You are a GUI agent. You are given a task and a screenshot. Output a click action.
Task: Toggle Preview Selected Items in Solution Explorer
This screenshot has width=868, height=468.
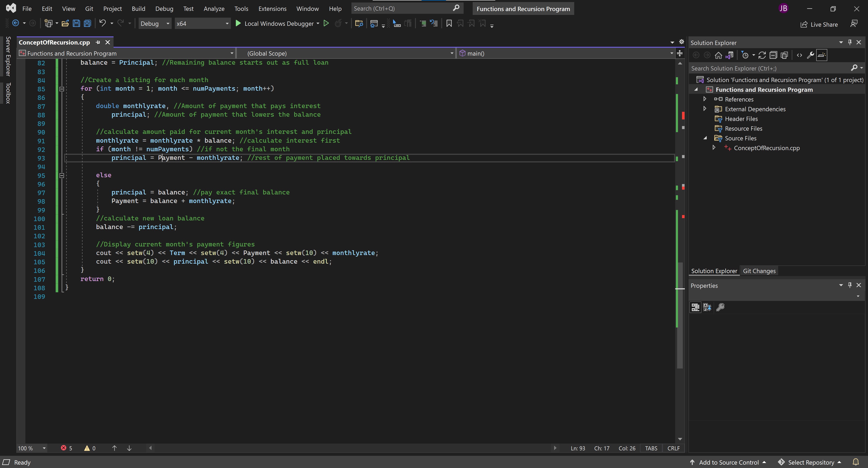pos(822,55)
